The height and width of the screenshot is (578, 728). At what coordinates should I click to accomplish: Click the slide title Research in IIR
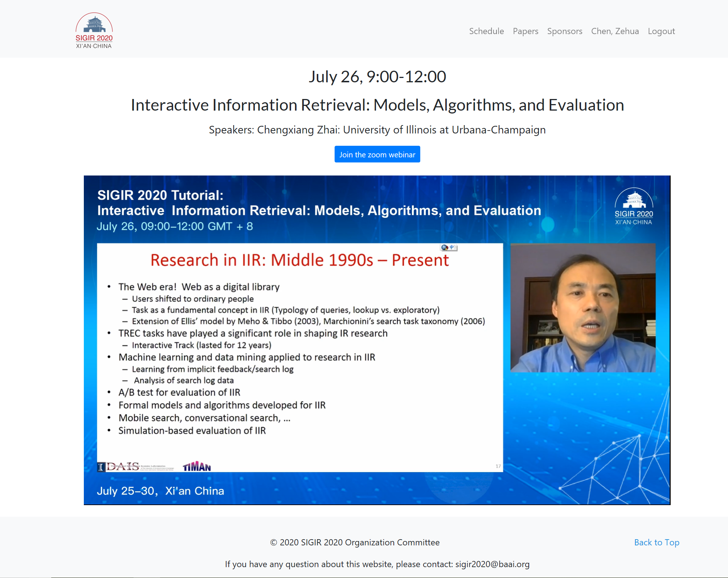click(x=299, y=260)
